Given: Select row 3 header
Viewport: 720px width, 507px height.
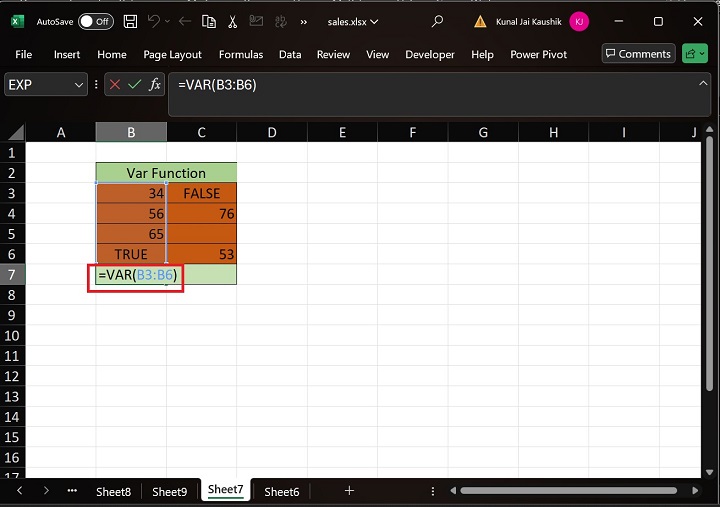Looking at the screenshot, I should tap(12, 193).
